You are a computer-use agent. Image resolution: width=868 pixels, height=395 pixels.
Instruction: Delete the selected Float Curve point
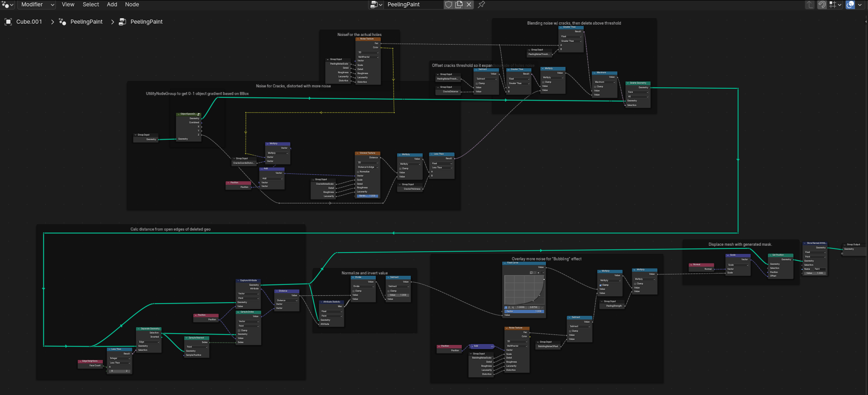[542, 308]
